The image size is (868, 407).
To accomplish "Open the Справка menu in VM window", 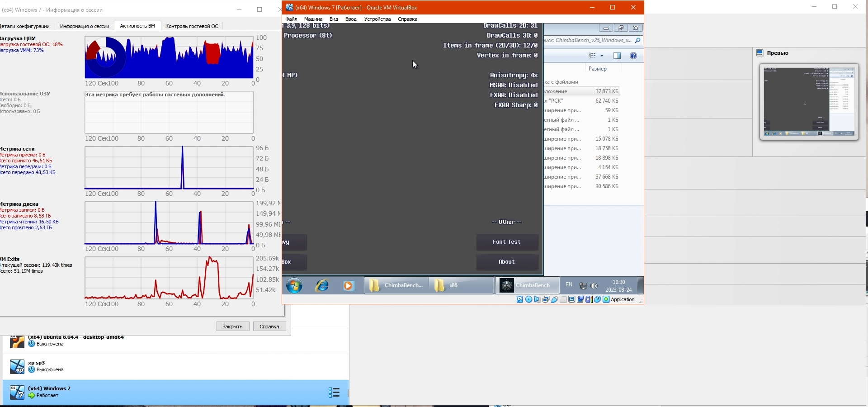I will point(407,19).
